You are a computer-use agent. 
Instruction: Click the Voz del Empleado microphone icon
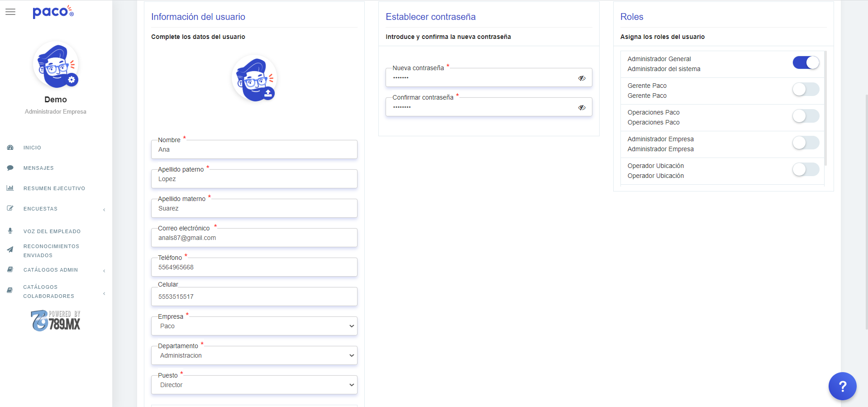tap(10, 231)
